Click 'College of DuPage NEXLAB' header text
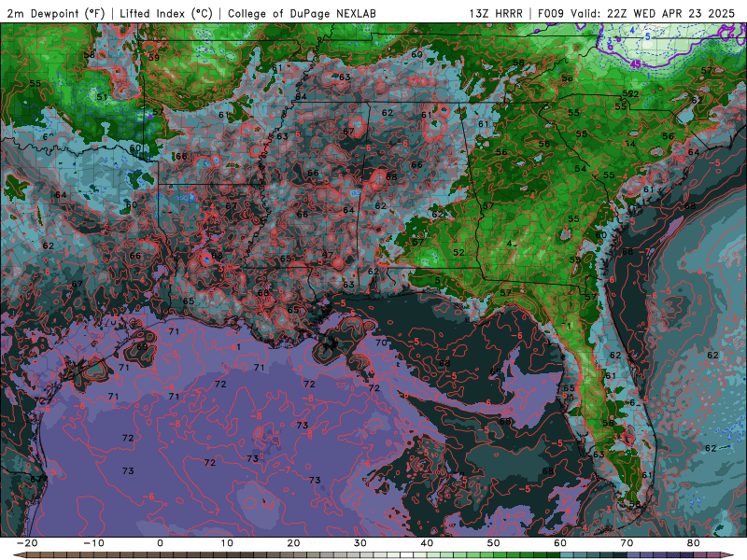Viewport: 747px width, 560px height. click(302, 14)
